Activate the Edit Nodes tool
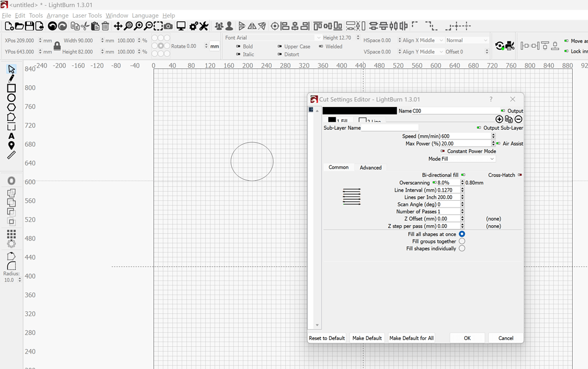Viewport: 588px width, 369px height. pyautogui.click(x=11, y=117)
